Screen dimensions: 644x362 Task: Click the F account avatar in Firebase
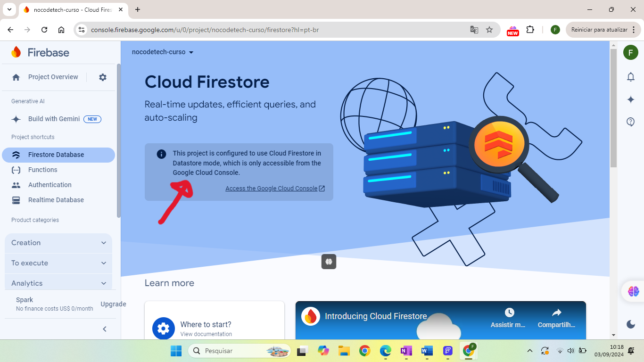631,52
